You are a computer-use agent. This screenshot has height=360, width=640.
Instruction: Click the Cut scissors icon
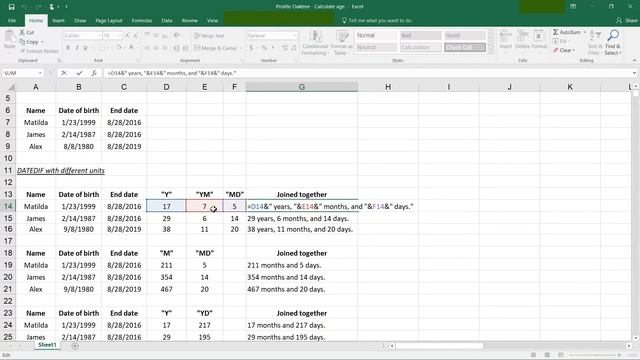(22, 32)
